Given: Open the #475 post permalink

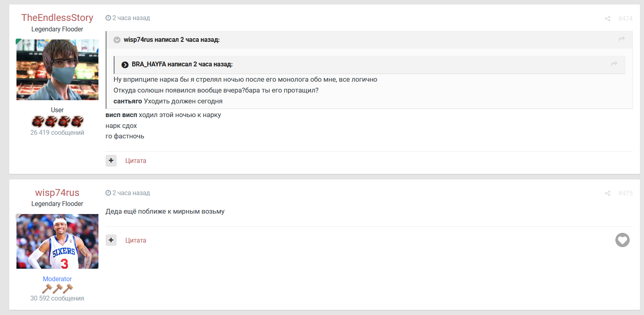Looking at the screenshot, I should click(x=625, y=193).
